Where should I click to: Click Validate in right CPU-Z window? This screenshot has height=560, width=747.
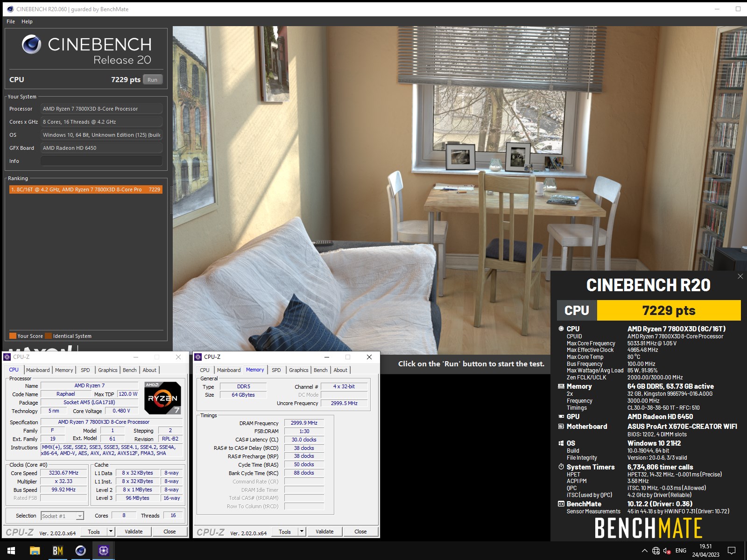click(x=324, y=532)
